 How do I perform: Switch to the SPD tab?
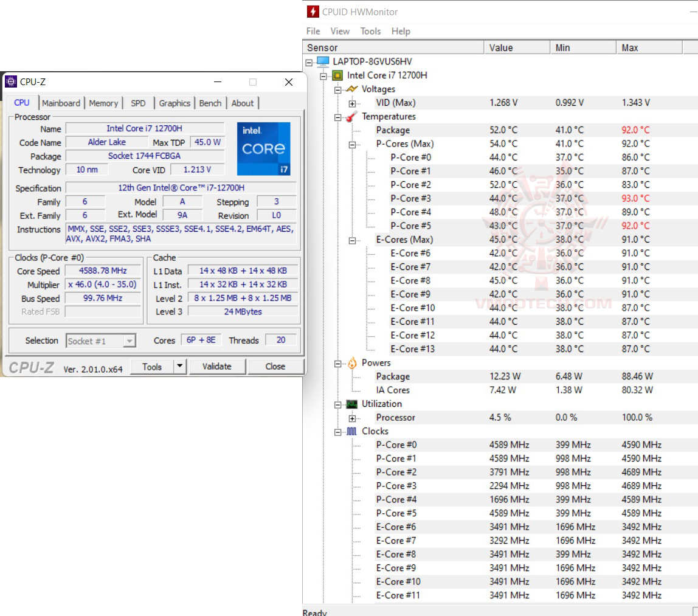pos(138,103)
